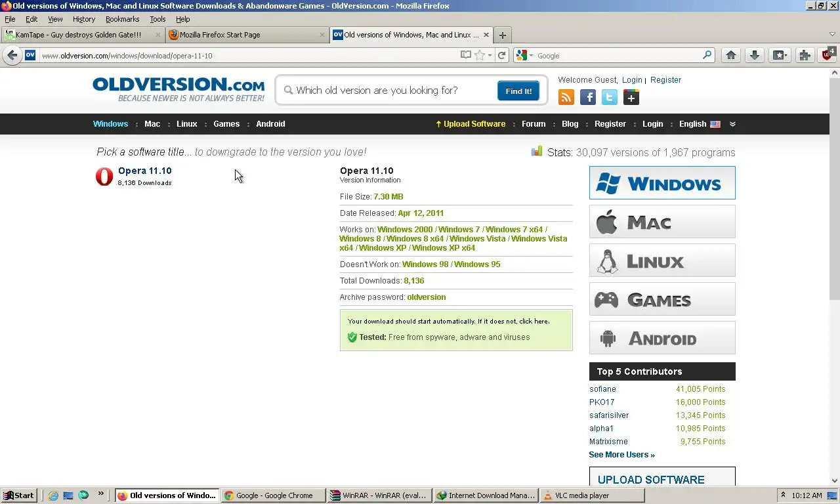Click the Windows 98 compatibility link

[425, 264]
